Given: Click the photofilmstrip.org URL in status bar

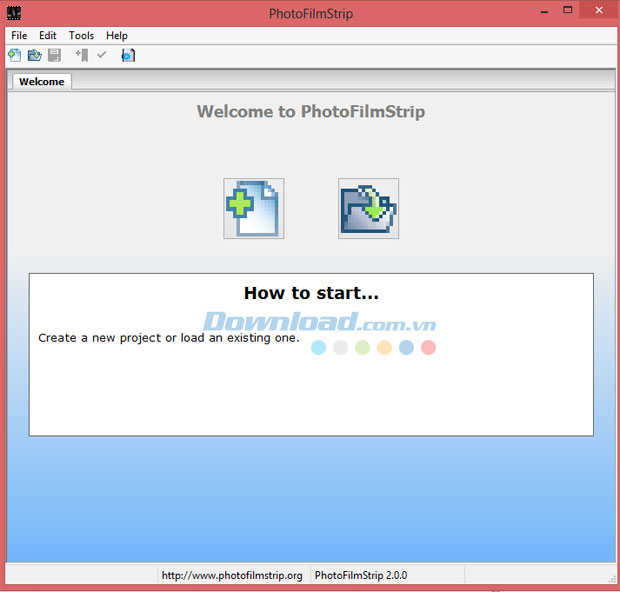Looking at the screenshot, I should coord(232,576).
